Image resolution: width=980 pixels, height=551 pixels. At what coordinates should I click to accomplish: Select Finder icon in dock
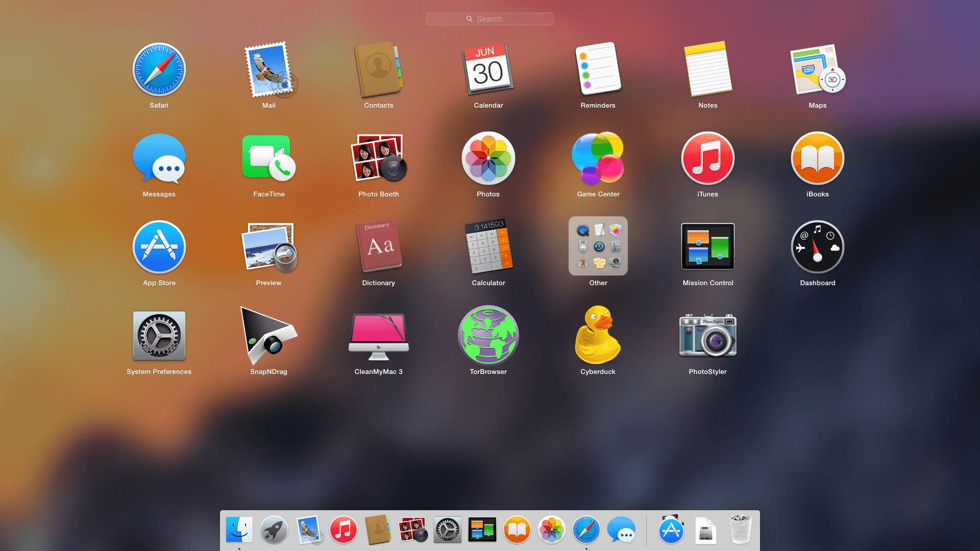pyautogui.click(x=239, y=531)
